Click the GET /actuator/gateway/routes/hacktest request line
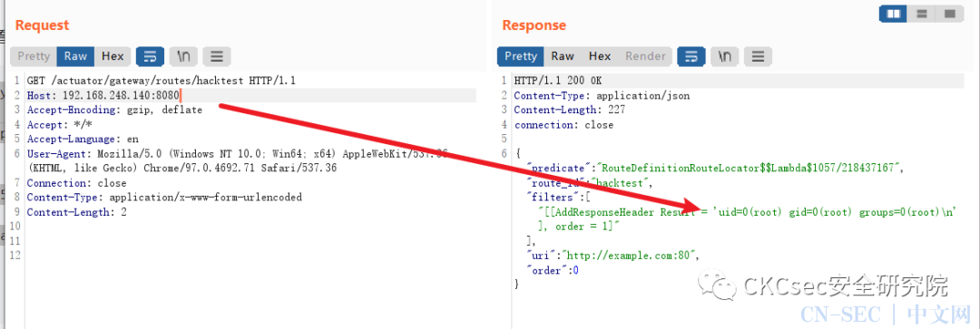This screenshot has width=980, height=329. click(x=162, y=82)
